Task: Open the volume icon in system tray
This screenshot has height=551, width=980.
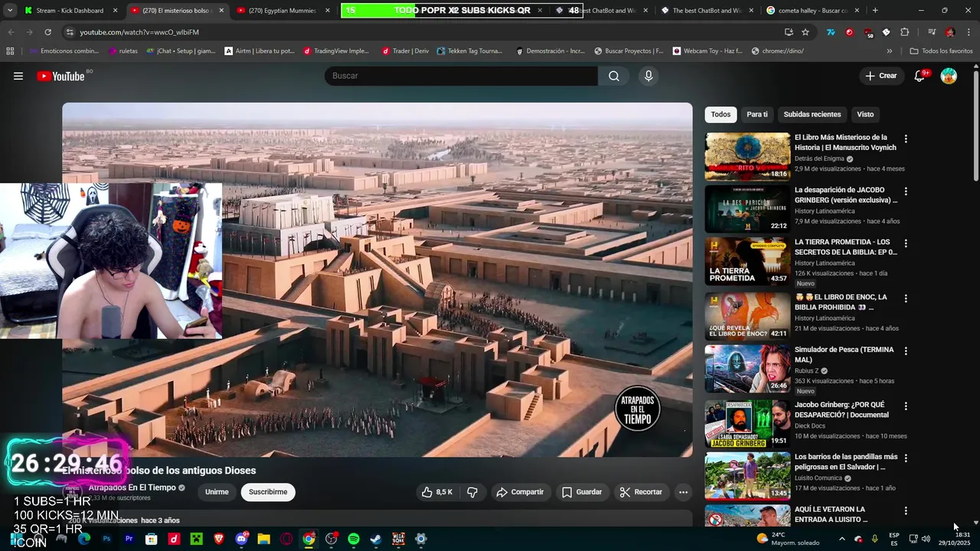Action: (x=926, y=539)
